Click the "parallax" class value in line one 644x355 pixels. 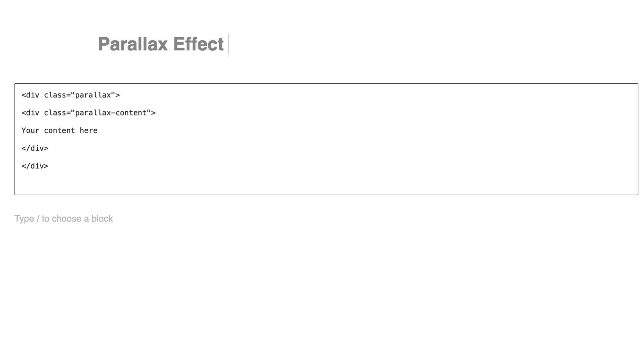pyautogui.click(x=93, y=95)
